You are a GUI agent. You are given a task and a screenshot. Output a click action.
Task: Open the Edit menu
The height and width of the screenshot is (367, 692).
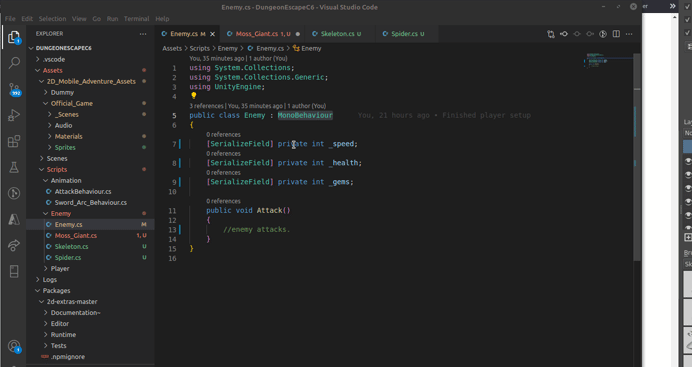[x=27, y=19]
